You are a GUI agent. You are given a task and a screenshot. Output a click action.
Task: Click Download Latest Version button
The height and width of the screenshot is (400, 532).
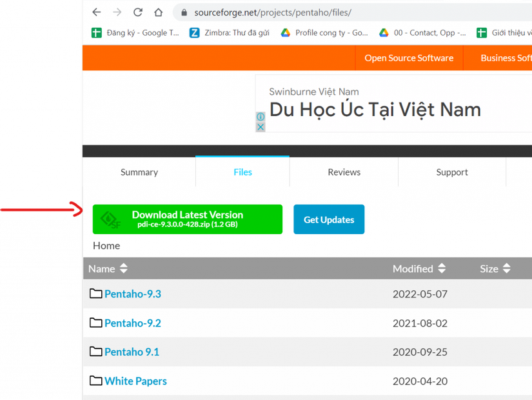pos(188,219)
